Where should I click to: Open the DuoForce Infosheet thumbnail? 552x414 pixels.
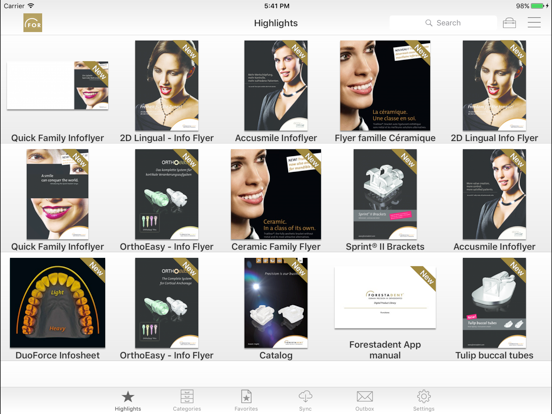point(57,303)
